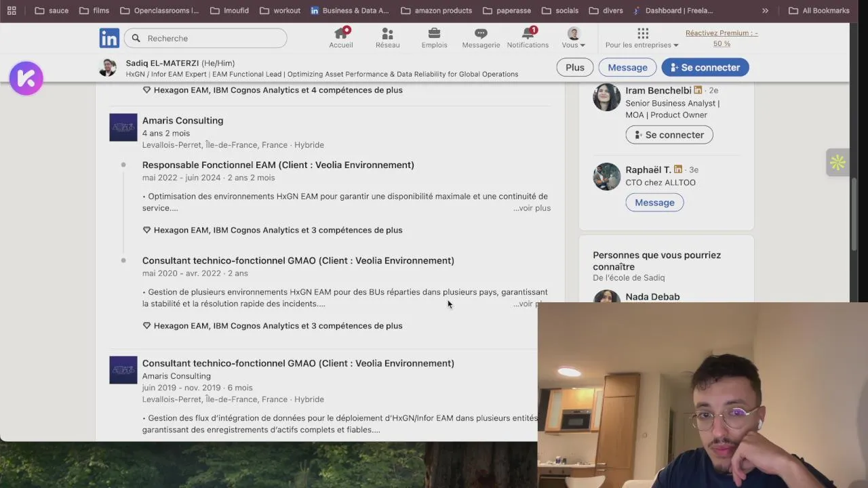
Task: Open the workout bookmarks folder
Action: click(280, 11)
